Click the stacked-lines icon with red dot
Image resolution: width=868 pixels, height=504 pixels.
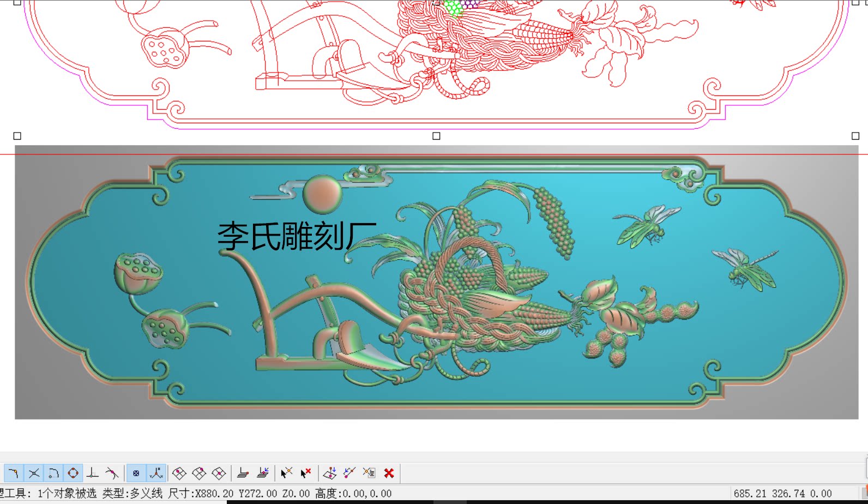coord(243,473)
